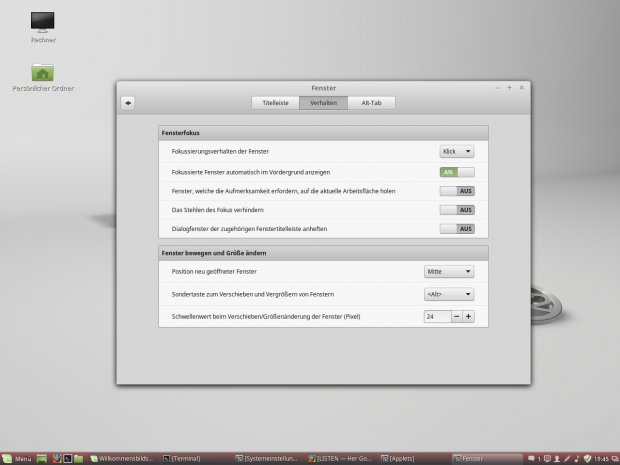Click the Schwellenwert pixel input field showing 24

coord(437,316)
